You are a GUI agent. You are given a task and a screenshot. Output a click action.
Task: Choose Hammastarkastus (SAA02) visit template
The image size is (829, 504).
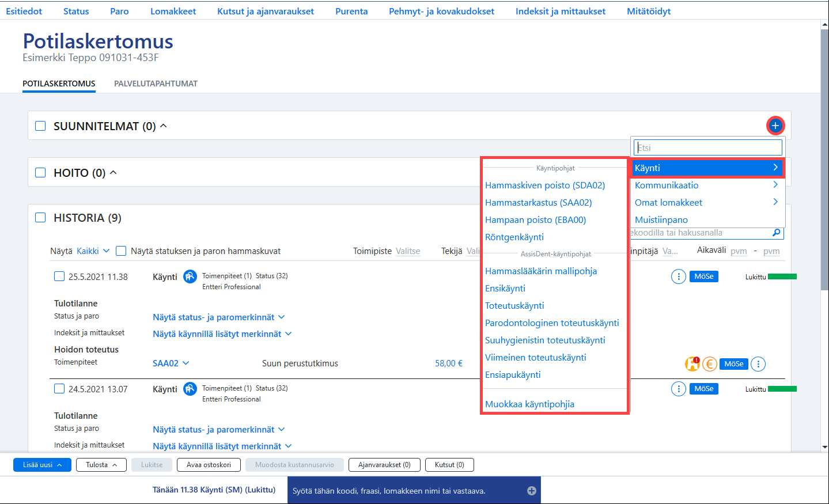pos(538,202)
